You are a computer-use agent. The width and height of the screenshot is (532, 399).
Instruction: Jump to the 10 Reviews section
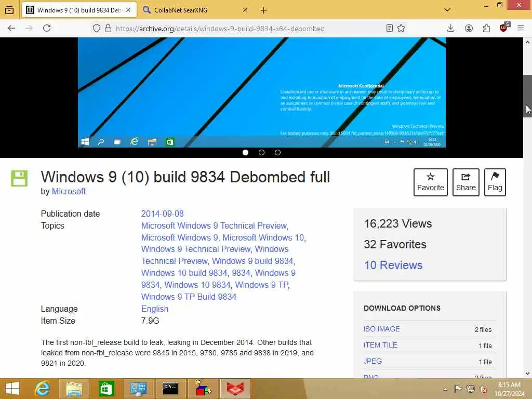coord(393,265)
